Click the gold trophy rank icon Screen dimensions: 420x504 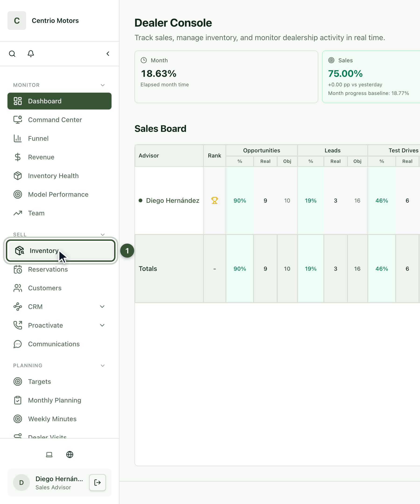click(x=215, y=200)
